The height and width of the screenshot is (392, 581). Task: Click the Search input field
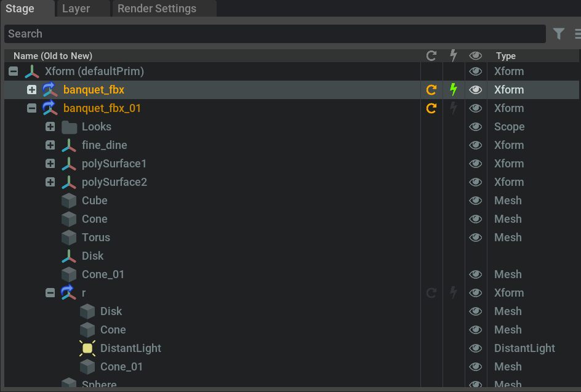coord(274,34)
